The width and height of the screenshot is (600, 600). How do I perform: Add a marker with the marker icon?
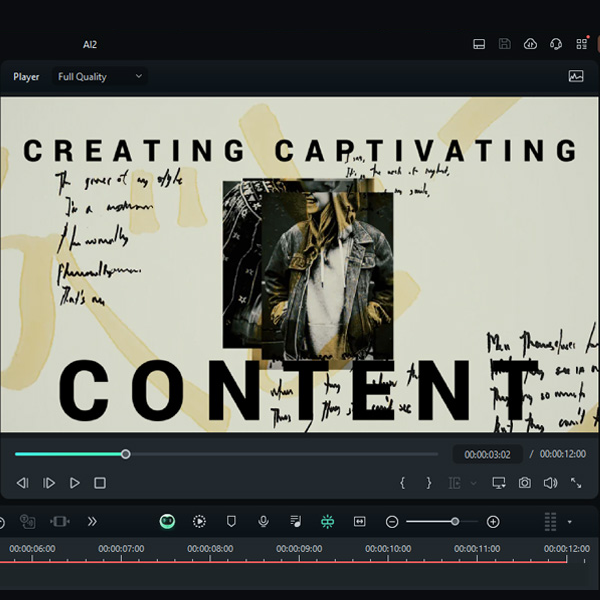click(x=231, y=521)
